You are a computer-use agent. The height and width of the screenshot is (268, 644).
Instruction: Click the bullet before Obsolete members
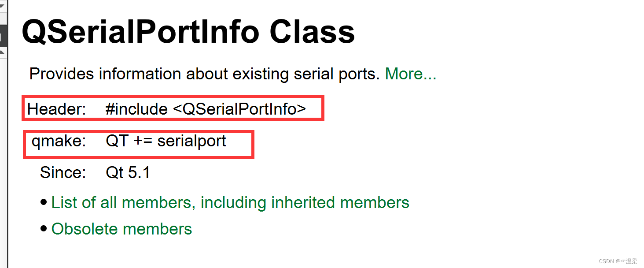tap(43, 229)
